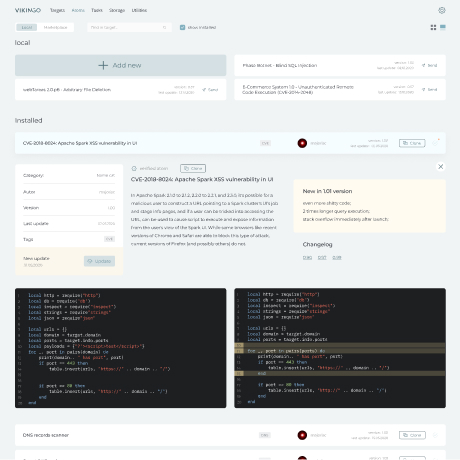Open the webTareas Arbitrary File Deletion card
This screenshot has width=460, height=460.
click(x=120, y=90)
